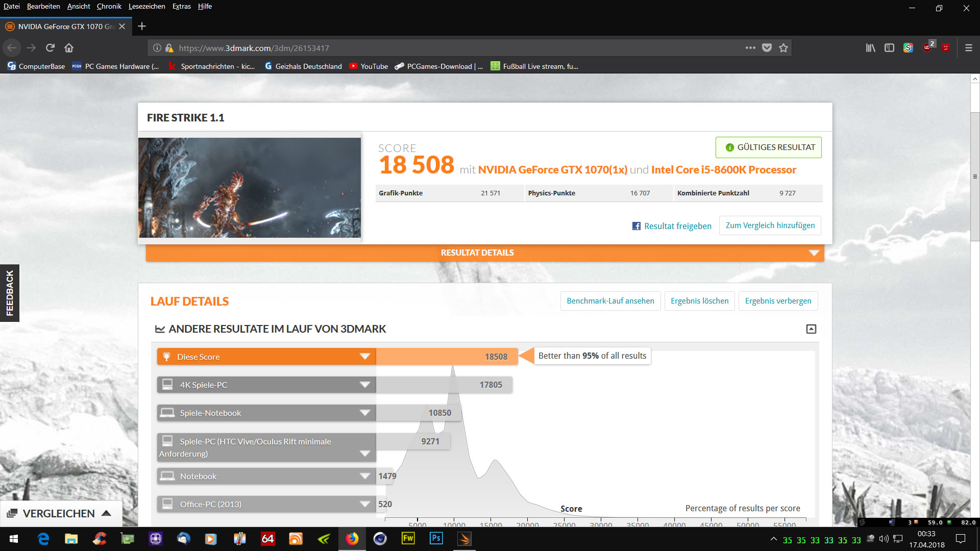
Task: Open the Chronik menu
Action: click(x=109, y=6)
